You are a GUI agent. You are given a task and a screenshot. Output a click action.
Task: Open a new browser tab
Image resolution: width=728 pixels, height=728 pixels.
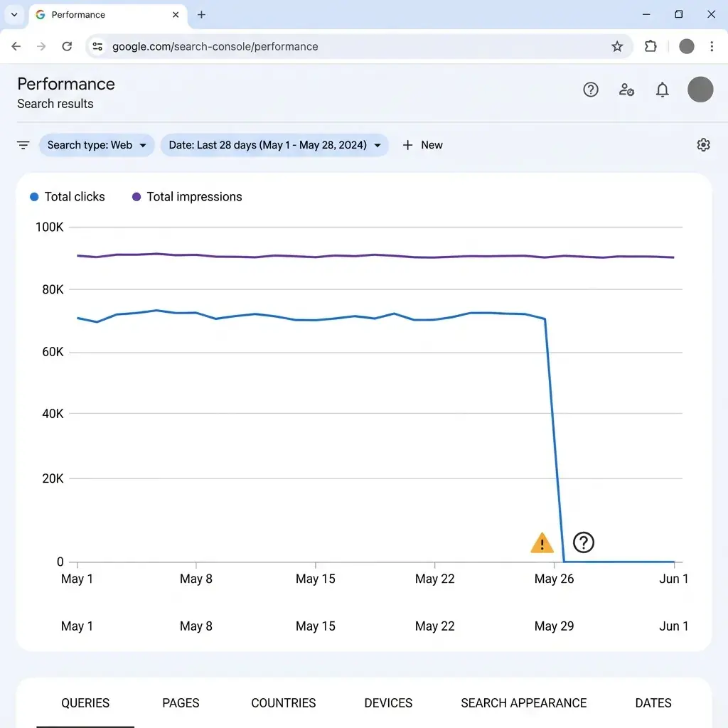(201, 15)
